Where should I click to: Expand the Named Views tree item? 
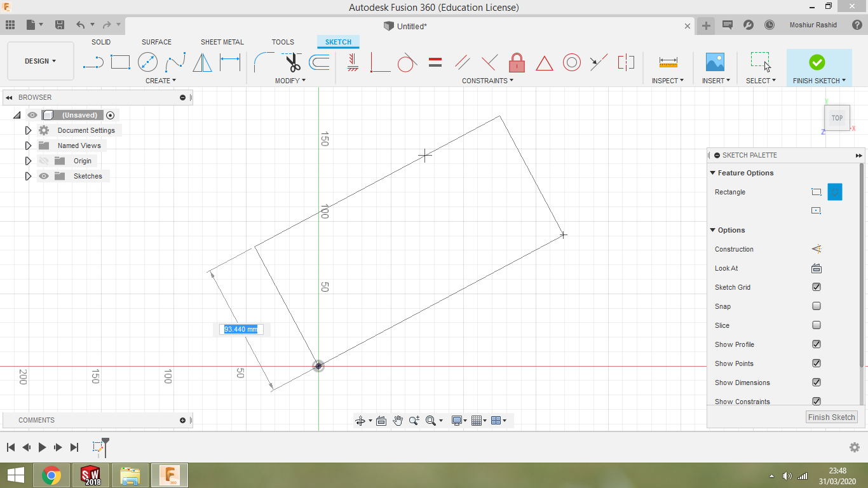tap(28, 146)
